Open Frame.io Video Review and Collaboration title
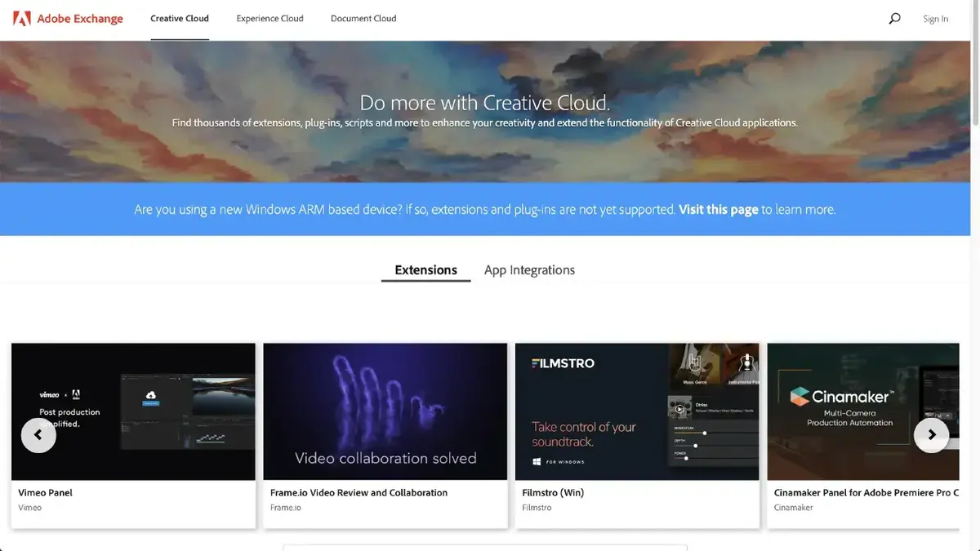 pos(359,492)
